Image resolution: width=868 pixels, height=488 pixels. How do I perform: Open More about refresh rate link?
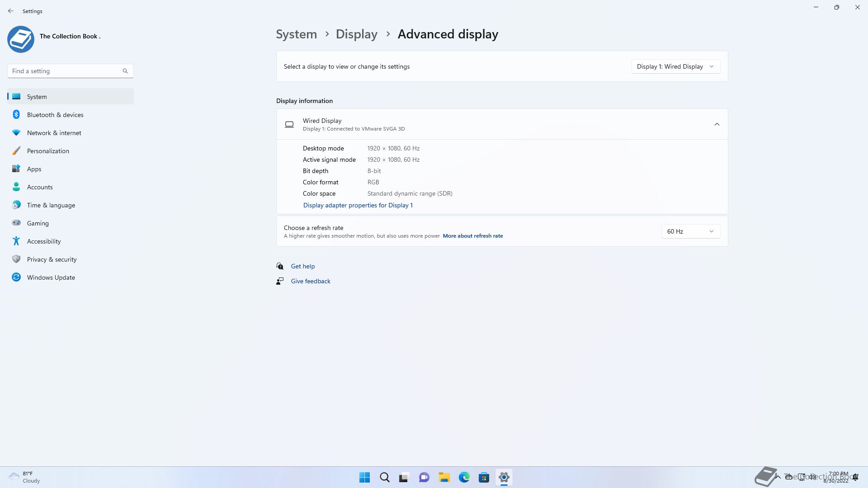click(472, 236)
